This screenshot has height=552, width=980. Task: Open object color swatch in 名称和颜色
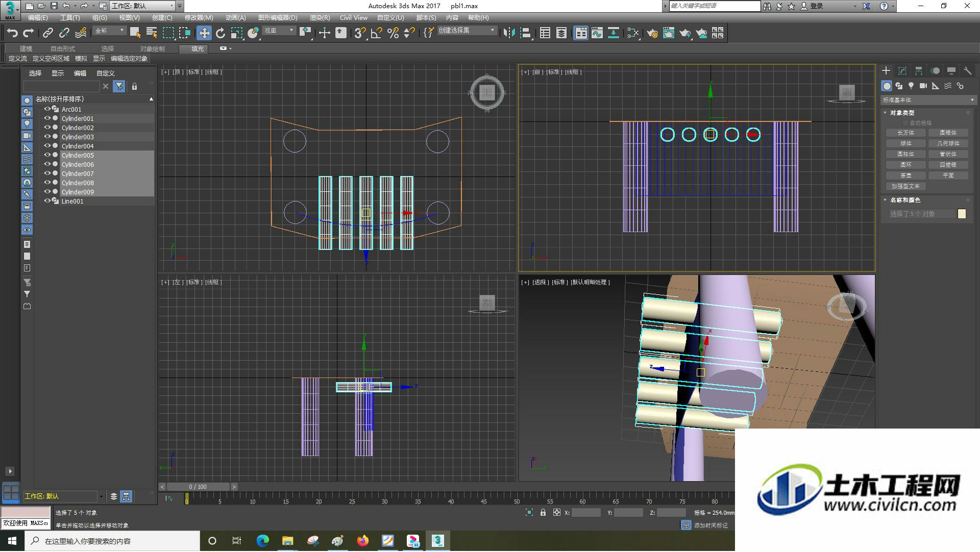point(962,214)
